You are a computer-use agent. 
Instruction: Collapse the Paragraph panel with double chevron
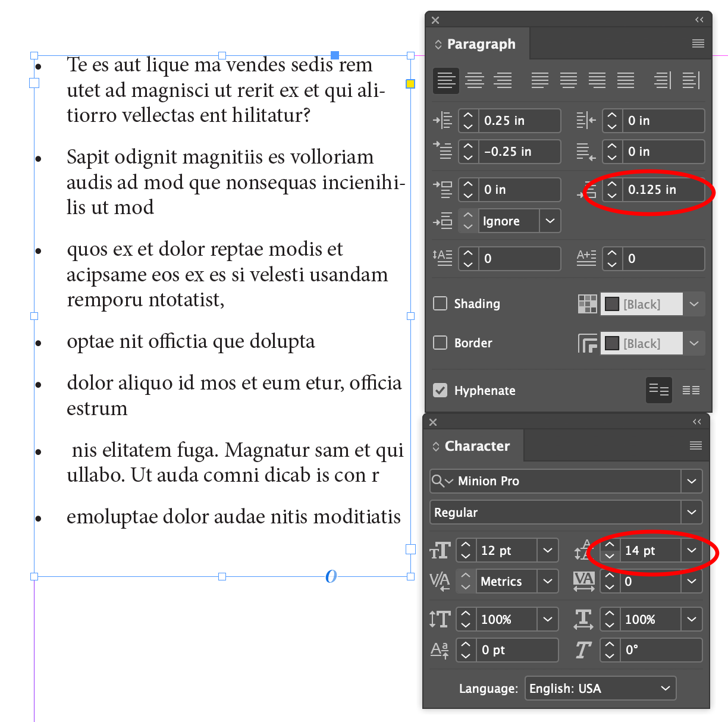pos(699,20)
